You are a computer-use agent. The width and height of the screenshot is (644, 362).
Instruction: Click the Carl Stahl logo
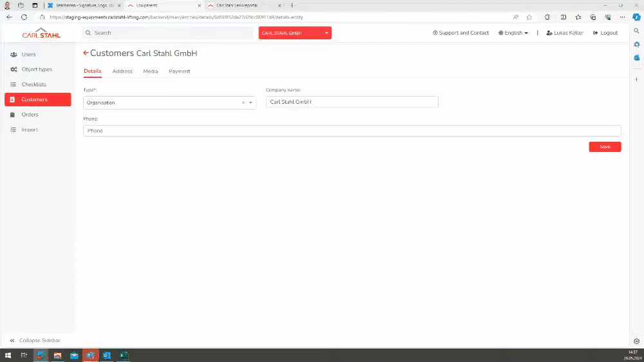(41, 33)
